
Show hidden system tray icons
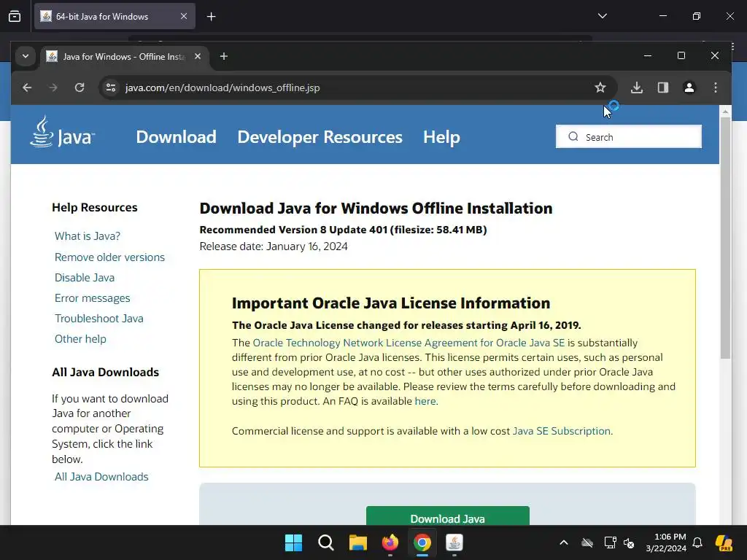[x=564, y=542]
